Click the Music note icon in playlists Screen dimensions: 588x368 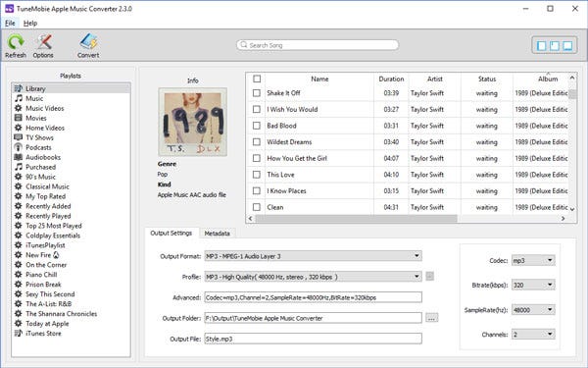coord(18,98)
